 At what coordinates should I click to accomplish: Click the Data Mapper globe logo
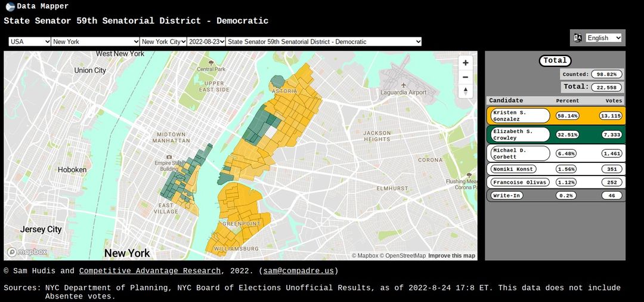(10, 7)
